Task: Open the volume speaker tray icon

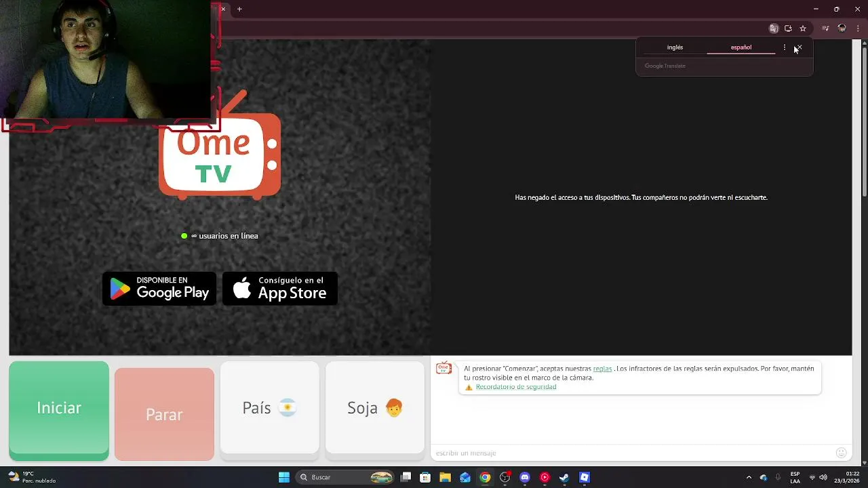Action: [x=823, y=477]
